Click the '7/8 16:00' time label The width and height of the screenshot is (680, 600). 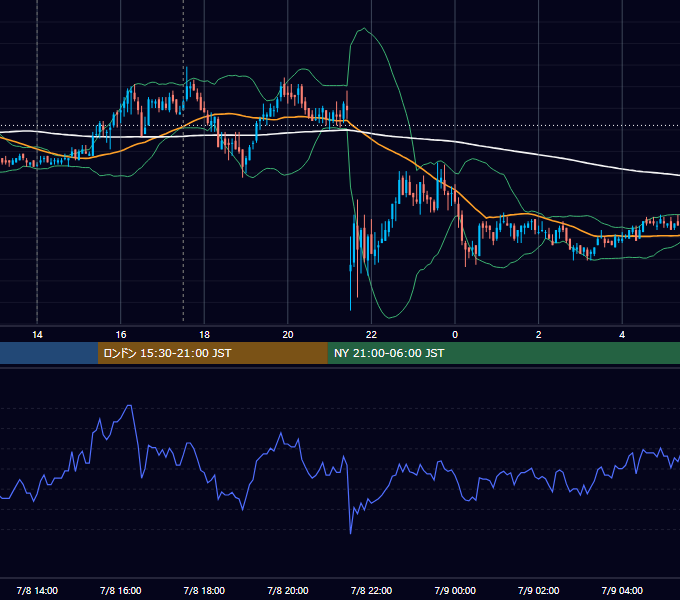pyautogui.click(x=121, y=590)
